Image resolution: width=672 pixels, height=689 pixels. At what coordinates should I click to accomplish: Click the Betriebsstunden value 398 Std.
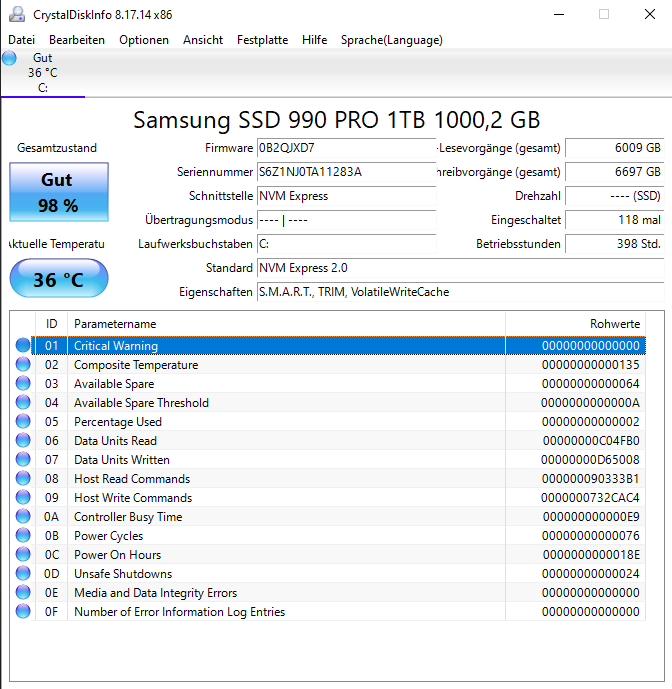point(614,244)
